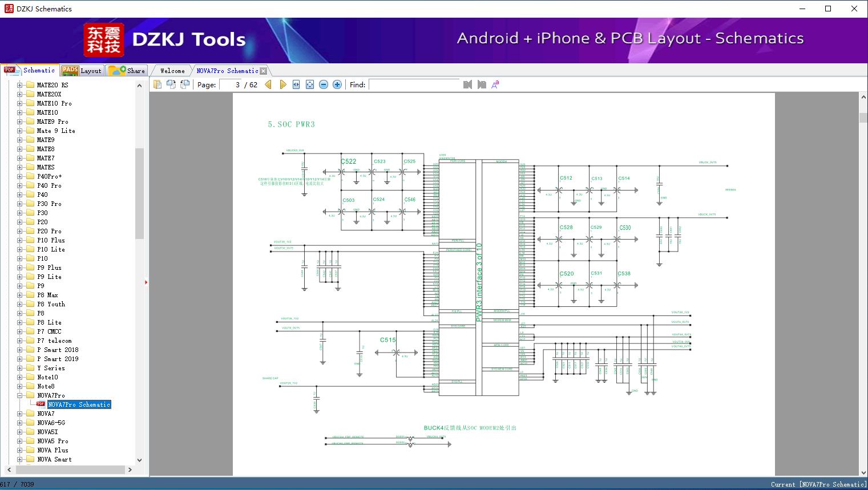Zoom out with the minus icon
The height and width of the screenshot is (490, 868).
click(x=324, y=84)
